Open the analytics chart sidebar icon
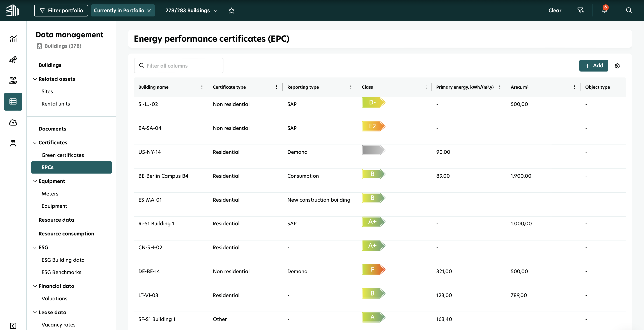The image size is (644, 330). 13,39
